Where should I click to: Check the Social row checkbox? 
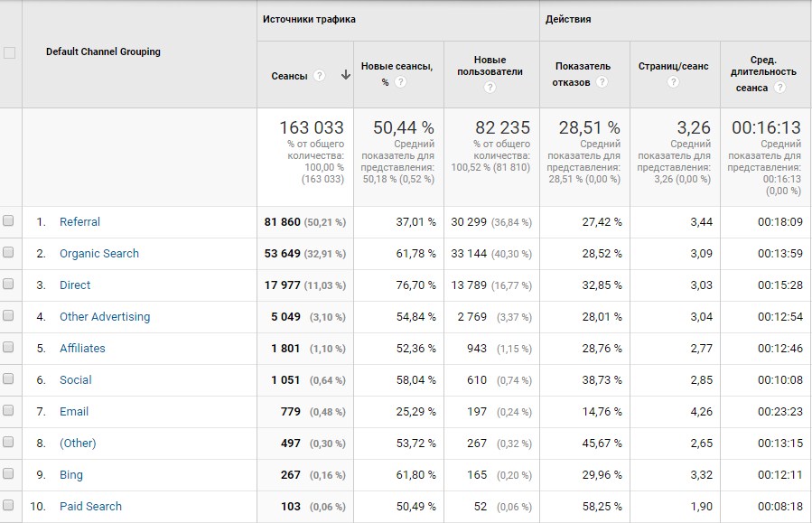[8, 379]
